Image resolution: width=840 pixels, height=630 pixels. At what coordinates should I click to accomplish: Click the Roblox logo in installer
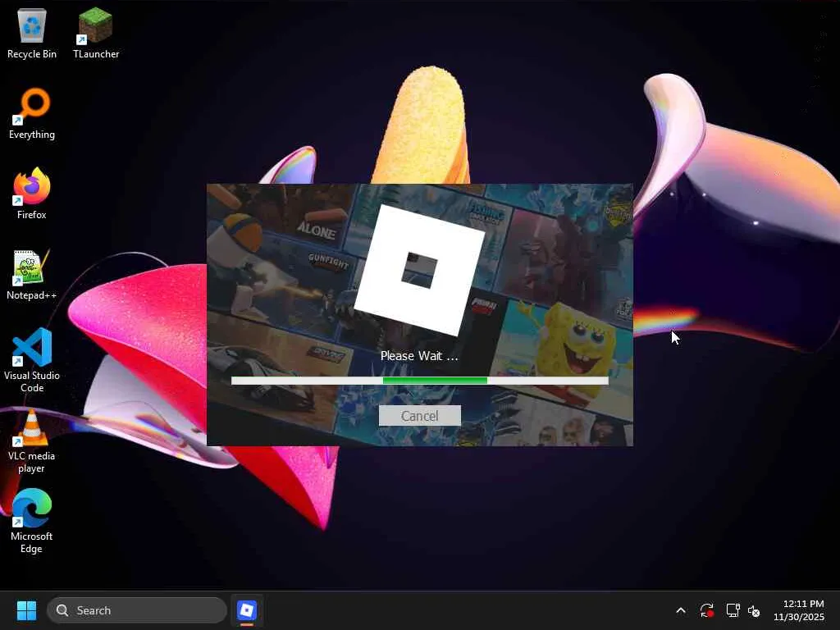pos(419,271)
